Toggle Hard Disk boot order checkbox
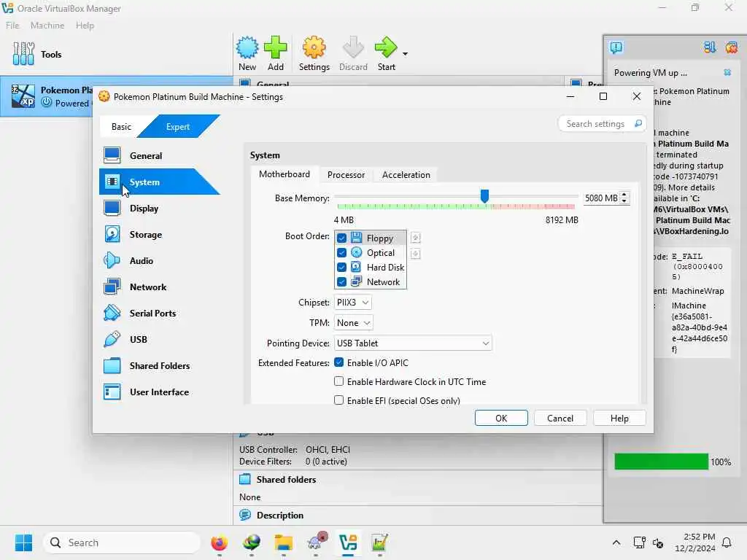Image resolution: width=747 pixels, height=560 pixels. click(341, 267)
